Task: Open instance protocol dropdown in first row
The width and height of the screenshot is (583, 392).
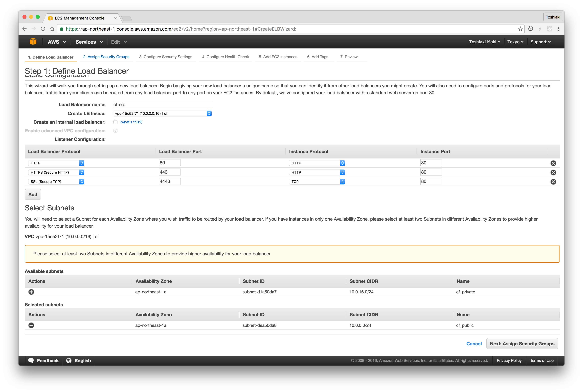Action: coord(317,163)
